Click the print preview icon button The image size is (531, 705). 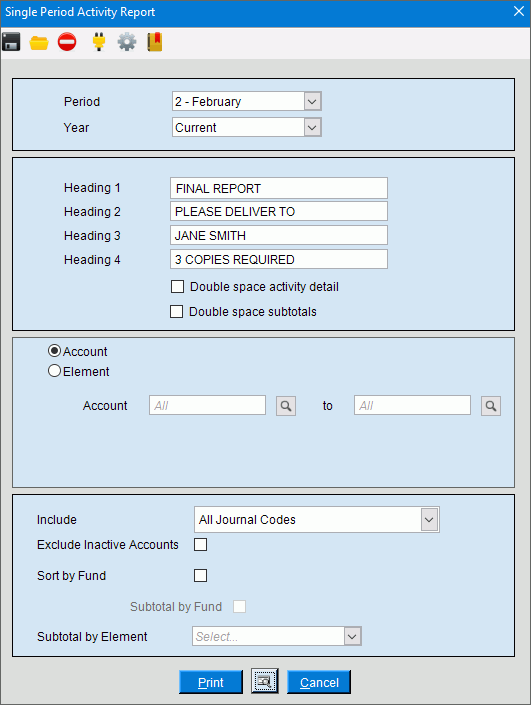coord(265,681)
